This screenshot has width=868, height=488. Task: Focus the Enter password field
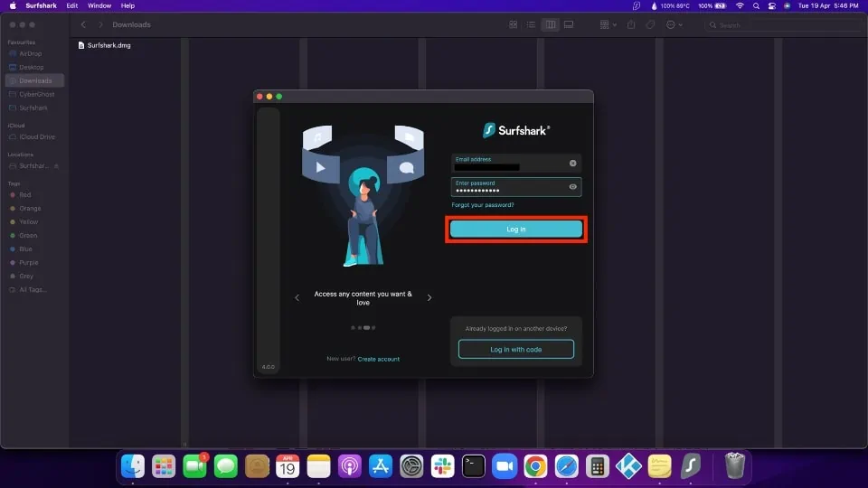[x=516, y=187]
